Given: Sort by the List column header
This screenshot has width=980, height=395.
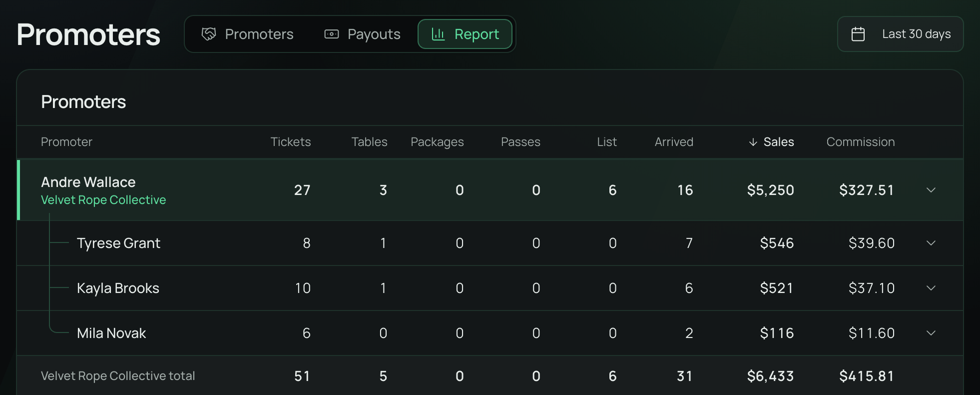Looking at the screenshot, I should (607, 142).
